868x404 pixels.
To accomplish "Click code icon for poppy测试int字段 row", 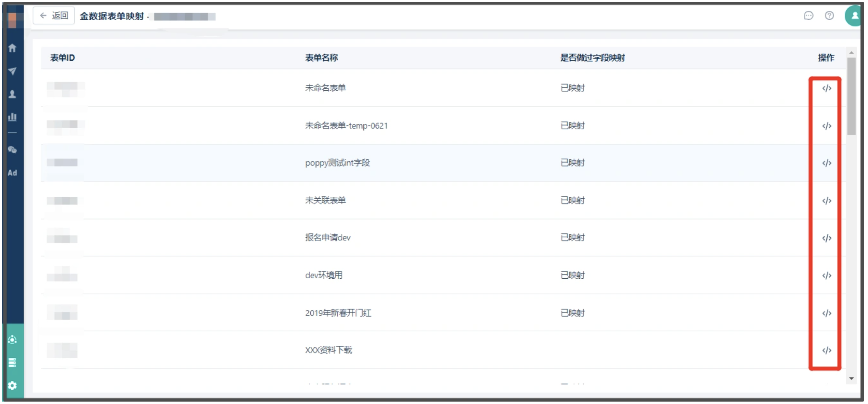I will click(827, 163).
